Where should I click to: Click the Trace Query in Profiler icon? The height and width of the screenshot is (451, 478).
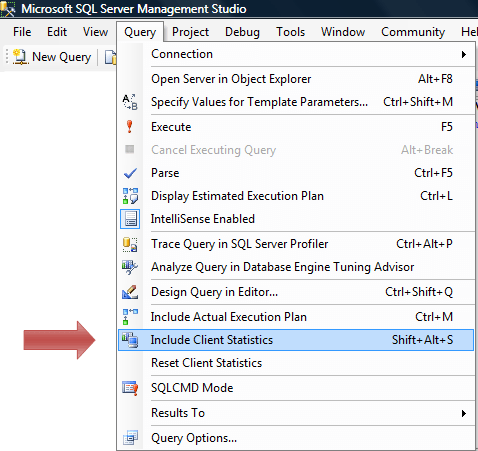click(x=130, y=244)
